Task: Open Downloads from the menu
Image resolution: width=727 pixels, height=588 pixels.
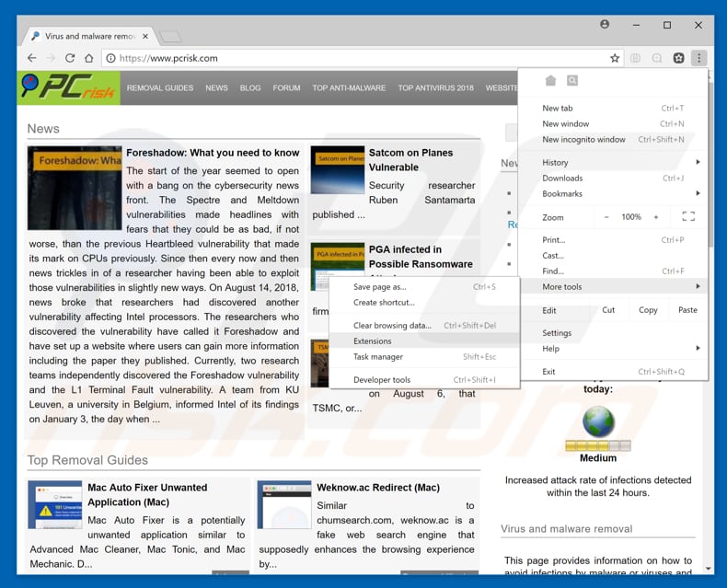Action: 614,179
